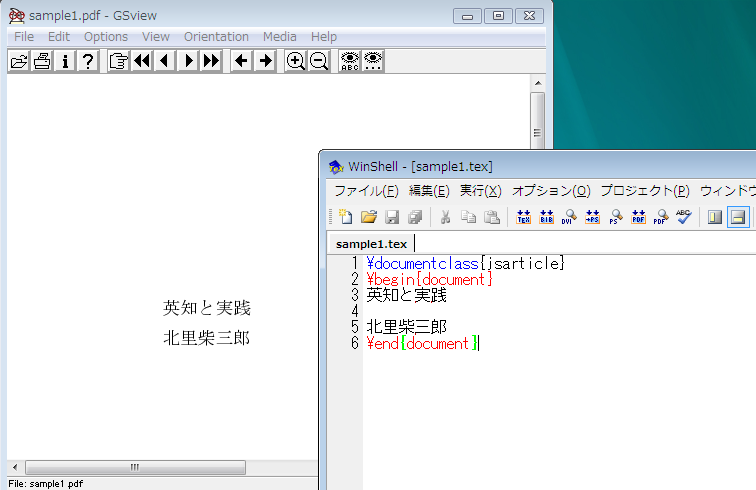This screenshot has height=490, width=756.
Task: Open GSview Help menu
Action: 324,37
